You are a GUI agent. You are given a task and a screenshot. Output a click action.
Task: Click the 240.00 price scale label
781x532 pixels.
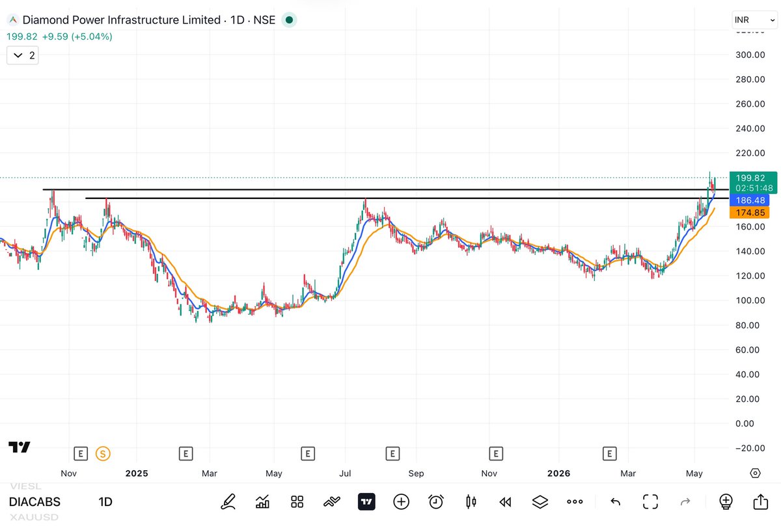click(x=750, y=128)
